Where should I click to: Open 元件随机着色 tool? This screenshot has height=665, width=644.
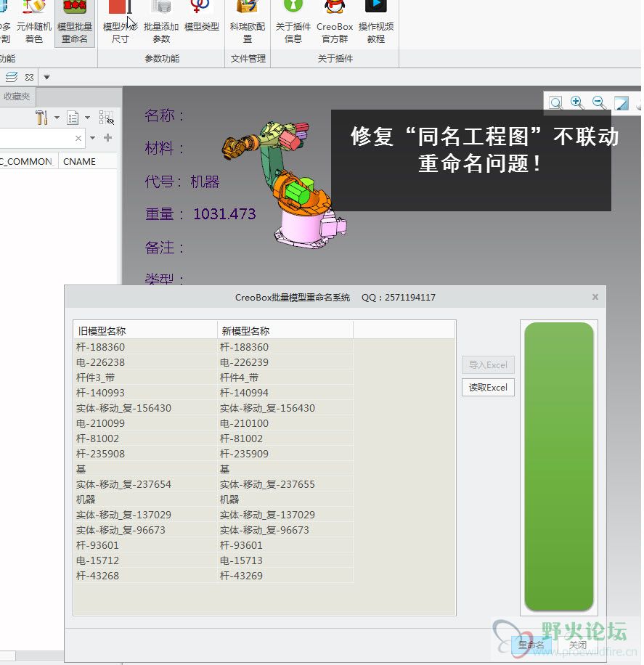(x=34, y=22)
